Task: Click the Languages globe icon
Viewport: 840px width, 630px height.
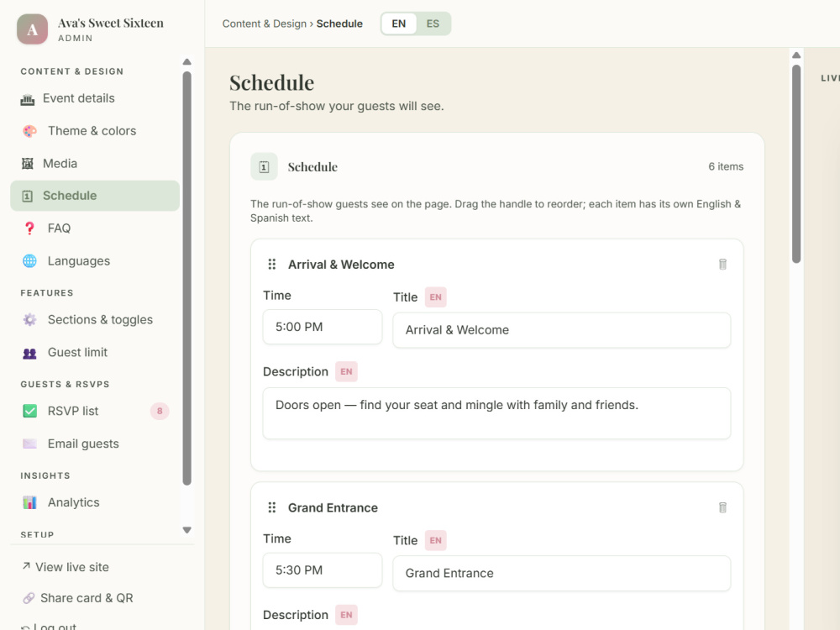Action: tap(29, 261)
